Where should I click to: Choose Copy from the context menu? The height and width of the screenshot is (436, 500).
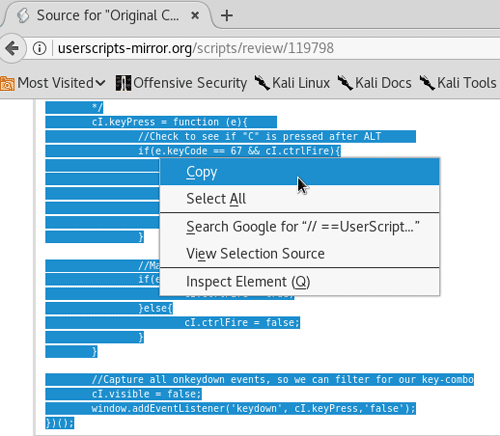click(x=300, y=172)
